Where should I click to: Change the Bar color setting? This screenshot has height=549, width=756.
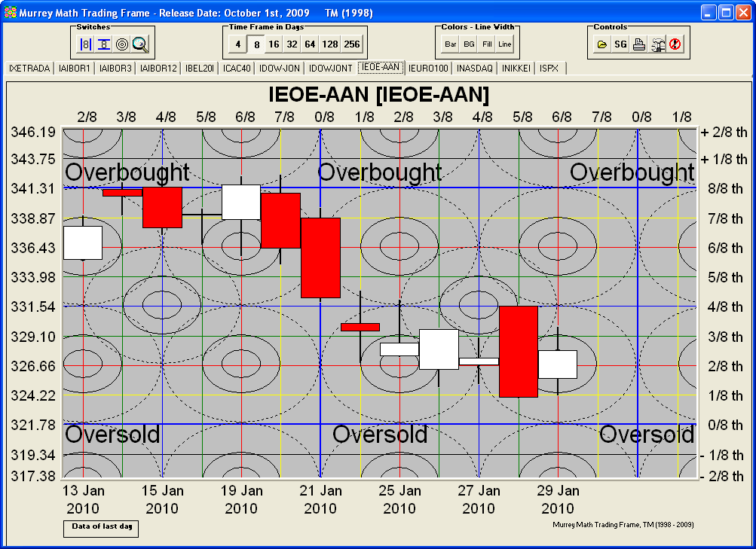(x=451, y=44)
